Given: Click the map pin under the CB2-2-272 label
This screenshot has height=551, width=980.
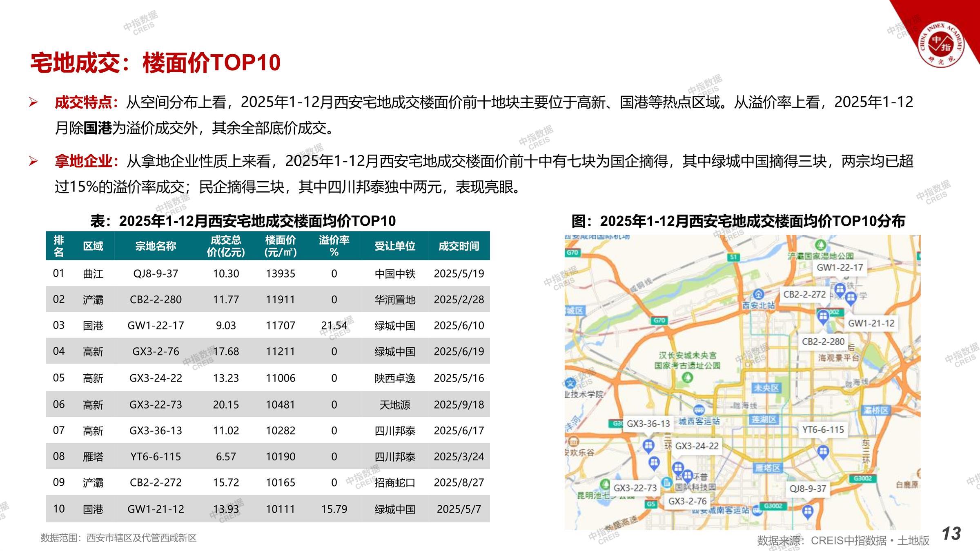Looking at the screenshot, I should click(822, 316).
